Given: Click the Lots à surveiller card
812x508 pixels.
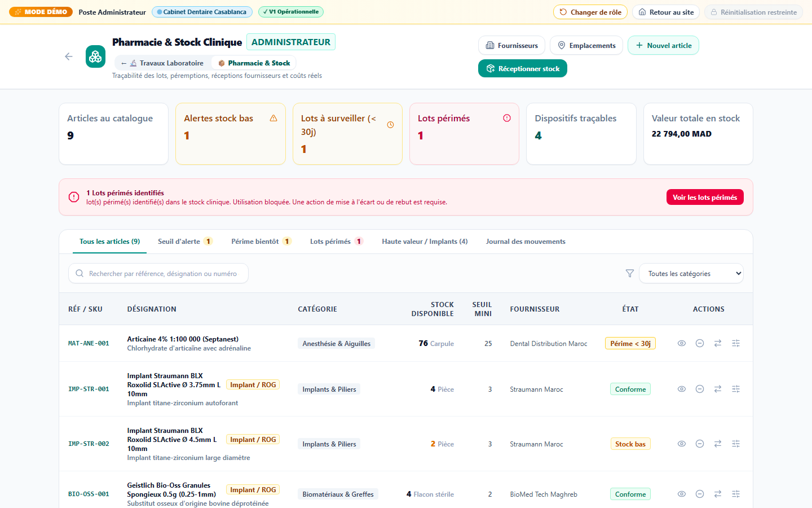Looking at the screenshot, I should [347, 134].
